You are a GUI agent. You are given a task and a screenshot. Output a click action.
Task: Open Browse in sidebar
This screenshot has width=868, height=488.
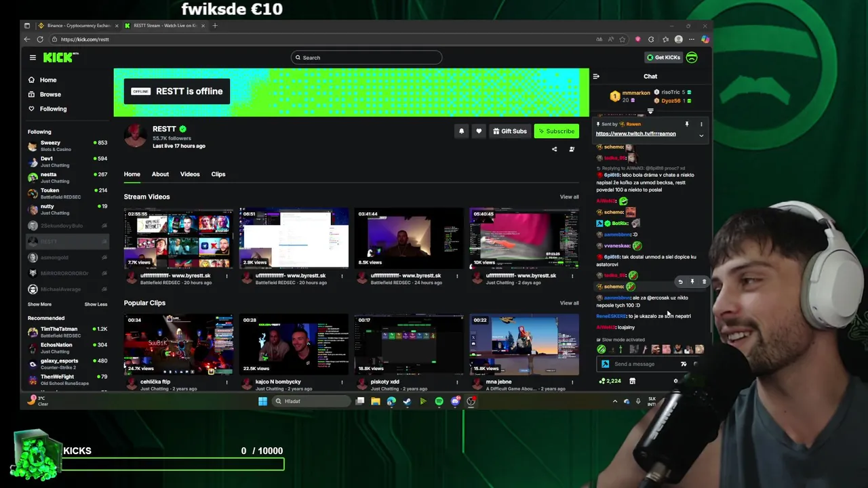click(50, 94)
